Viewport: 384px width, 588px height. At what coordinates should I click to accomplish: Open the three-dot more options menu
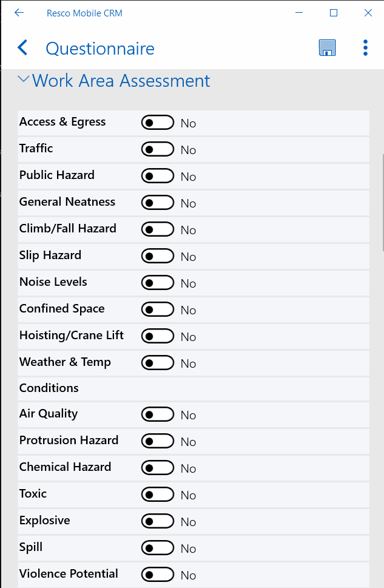[365, 48]
